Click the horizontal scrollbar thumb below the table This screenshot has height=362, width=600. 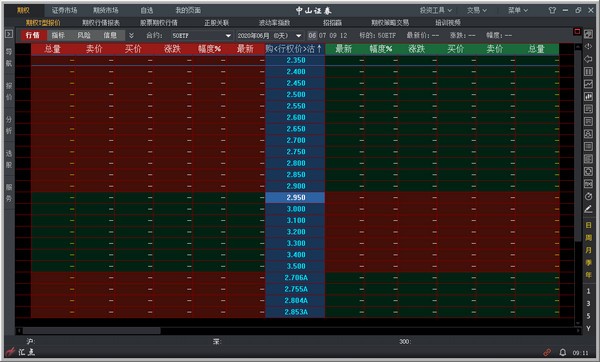click(92, 331)
